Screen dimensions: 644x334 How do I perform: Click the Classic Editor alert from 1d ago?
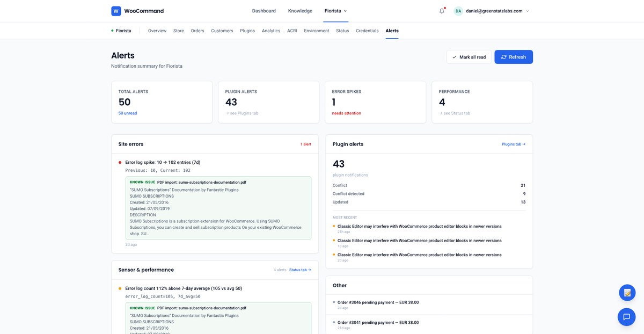click(420, 241)
